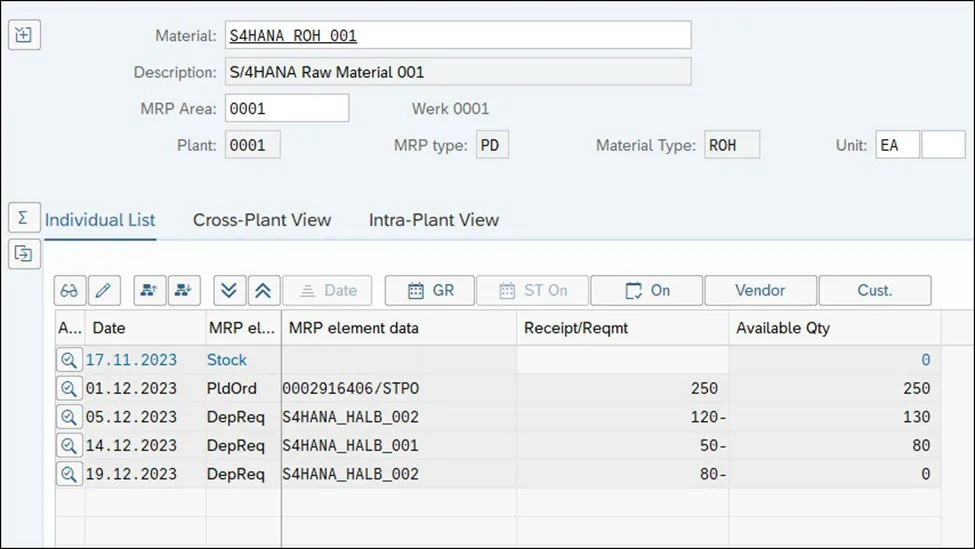Click the Cust. button
Image resolution: width=975 pixels, height=549 pixels.
tap(875, 291)
